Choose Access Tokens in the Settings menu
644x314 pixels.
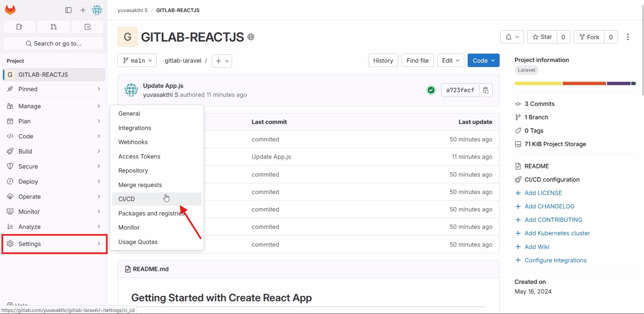[139, 156]
